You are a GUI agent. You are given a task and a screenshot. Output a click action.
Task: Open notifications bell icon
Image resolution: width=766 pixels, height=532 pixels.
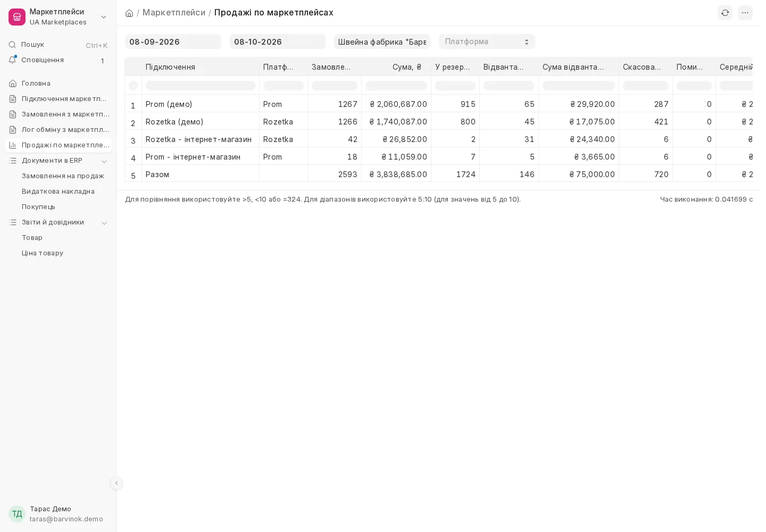click(12, 60)
